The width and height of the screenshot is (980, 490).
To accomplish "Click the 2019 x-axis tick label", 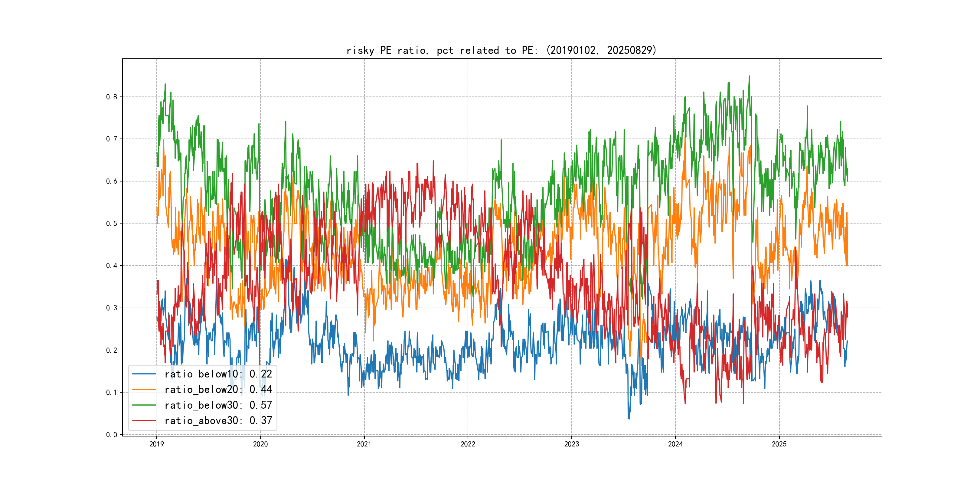I will tap(156, 444).
